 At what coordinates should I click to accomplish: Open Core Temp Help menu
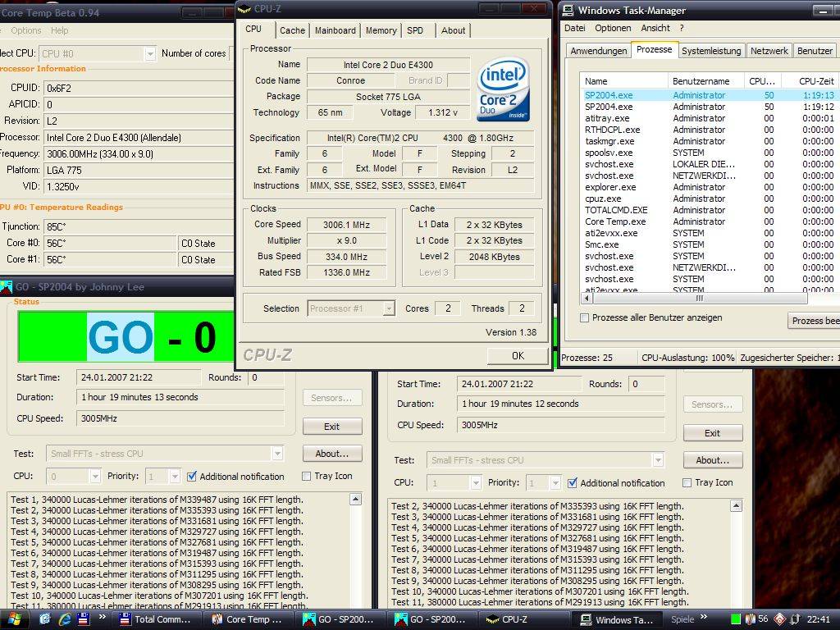coord(59,30)
